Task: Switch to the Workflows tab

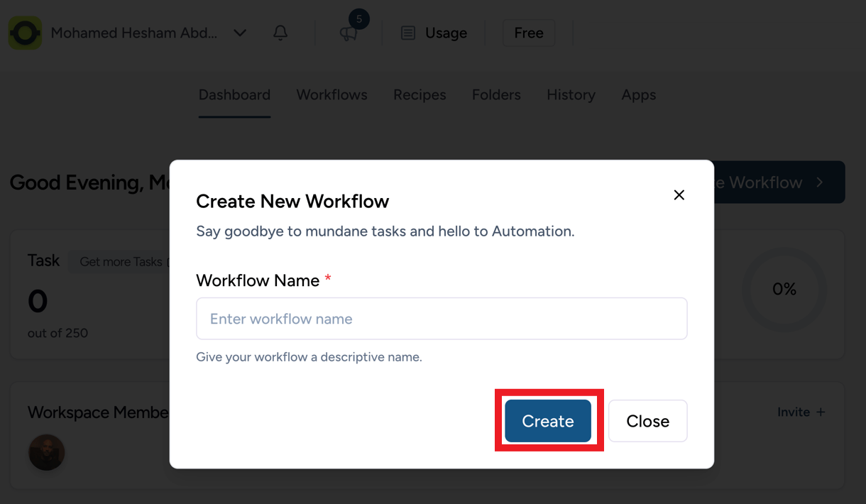Action: (331, 94)
